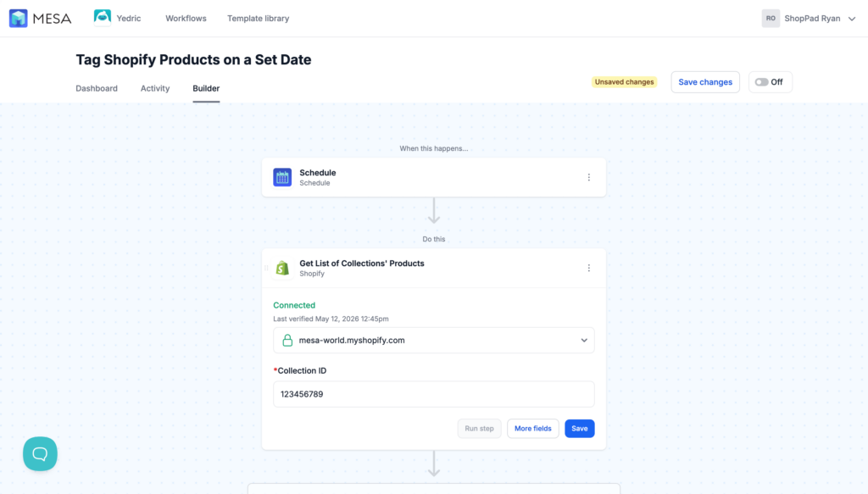Screen dimensions: 868x494
Task: Click the "When this happens..." label
Action: pos(434,148)
